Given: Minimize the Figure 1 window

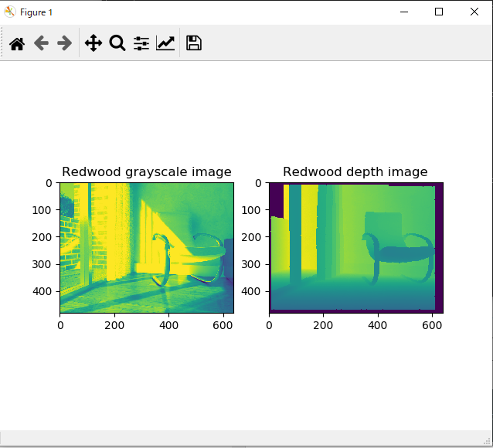Looking at the screenshot, I should click(x=404, y=12).
